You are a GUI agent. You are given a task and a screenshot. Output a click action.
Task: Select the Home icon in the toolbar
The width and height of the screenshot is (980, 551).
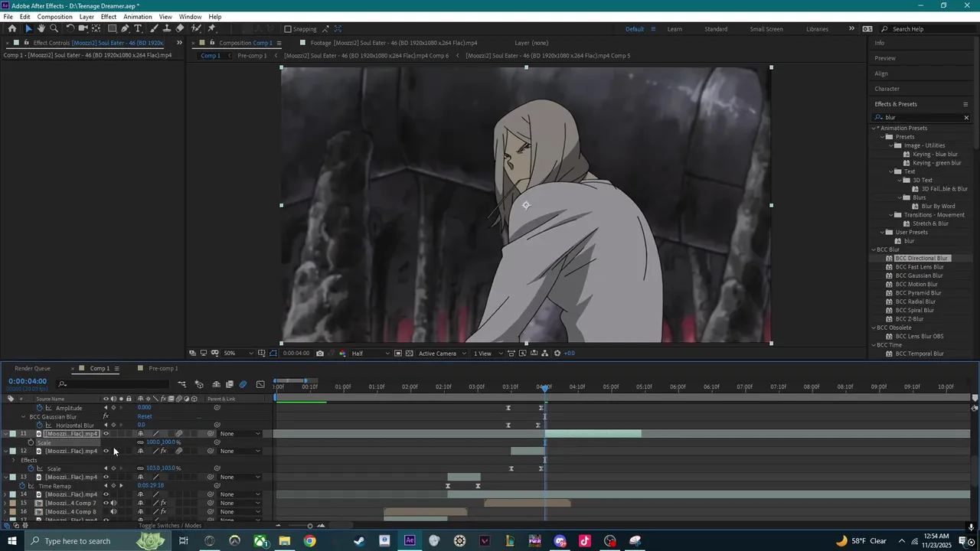pyautogui.click(x=11, y=28)
